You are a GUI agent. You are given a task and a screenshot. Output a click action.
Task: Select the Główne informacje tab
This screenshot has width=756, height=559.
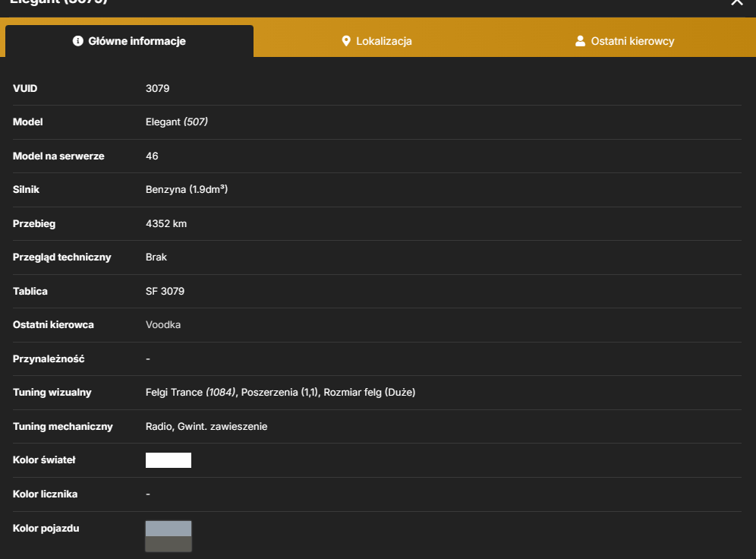pos(129,41)
